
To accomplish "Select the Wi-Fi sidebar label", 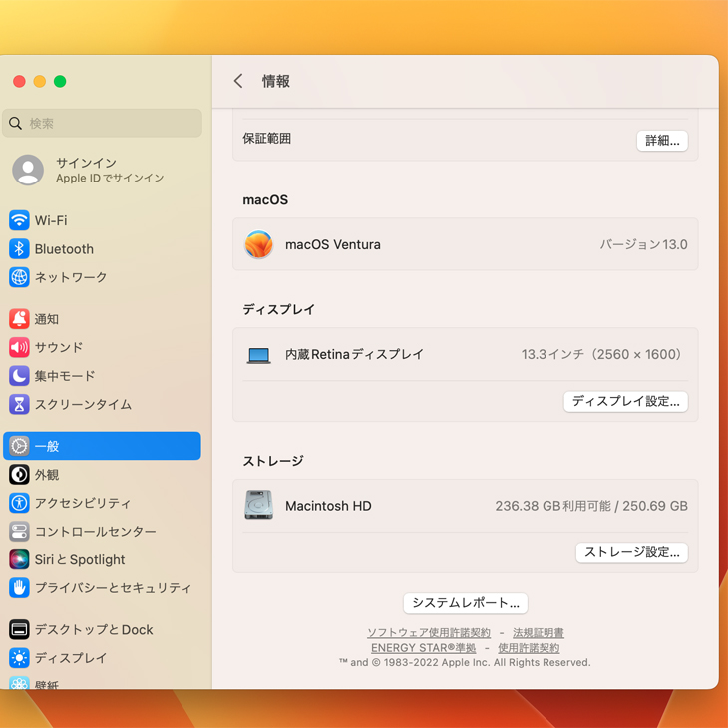I will tap(51, 220).
